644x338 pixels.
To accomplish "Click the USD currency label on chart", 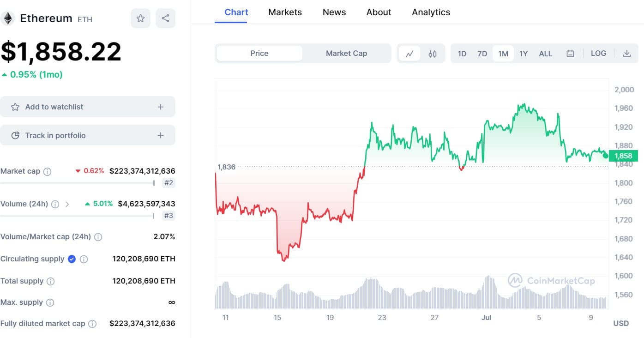I will coord(621,324).
